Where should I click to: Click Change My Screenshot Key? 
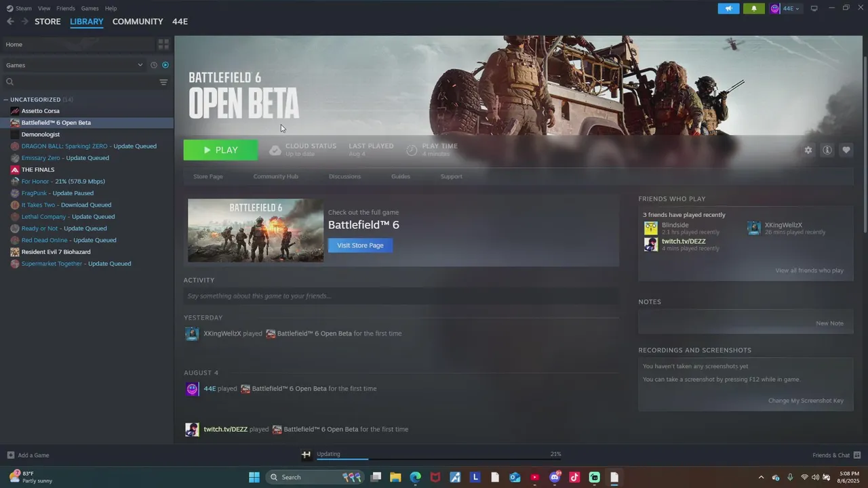click(x=806, y=401)
